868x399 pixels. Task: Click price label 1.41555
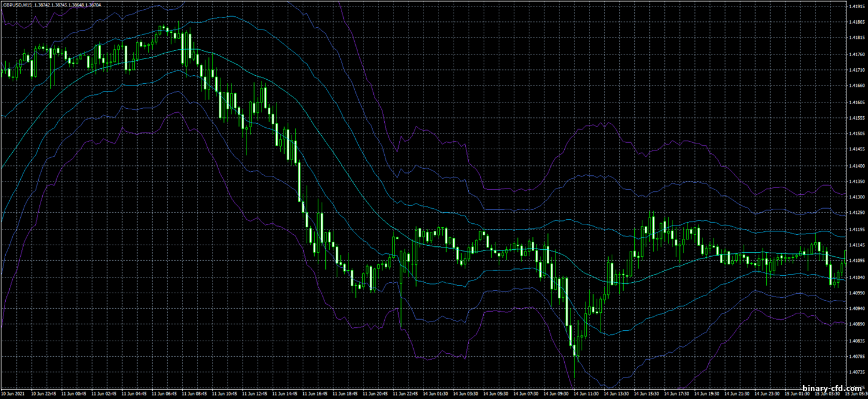point(857,118)
